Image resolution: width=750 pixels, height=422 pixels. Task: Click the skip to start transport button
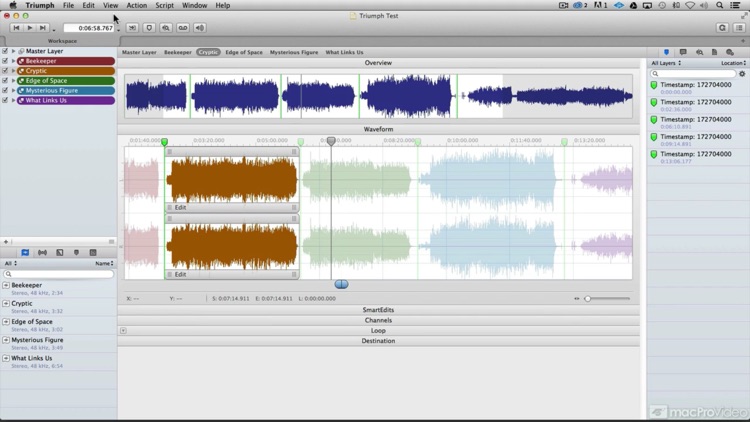click(17, 28)
